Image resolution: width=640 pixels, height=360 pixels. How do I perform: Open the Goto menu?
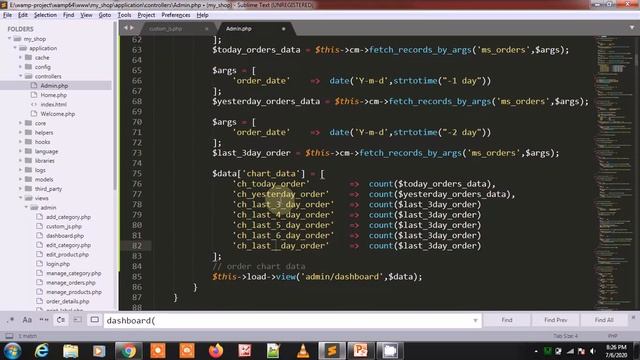pos(105,15)
